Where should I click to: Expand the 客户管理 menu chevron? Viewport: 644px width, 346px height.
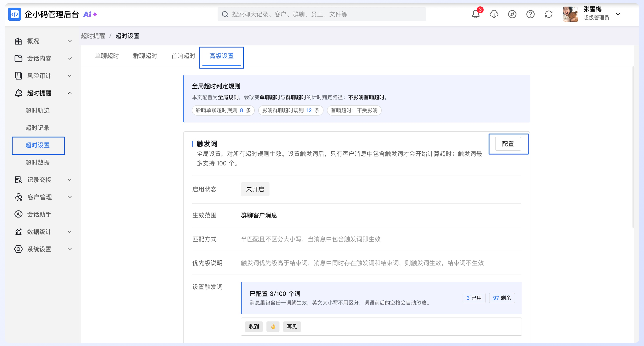[x=70, y=197]
